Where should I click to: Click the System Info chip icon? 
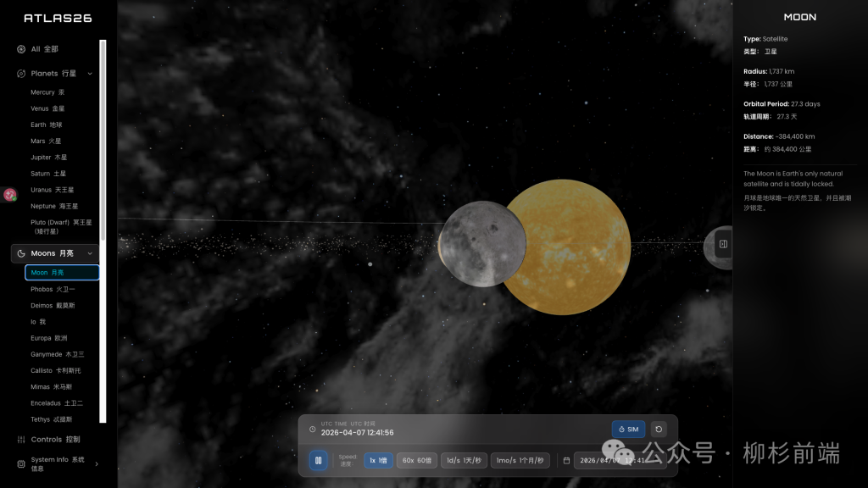tap(21, 463)
